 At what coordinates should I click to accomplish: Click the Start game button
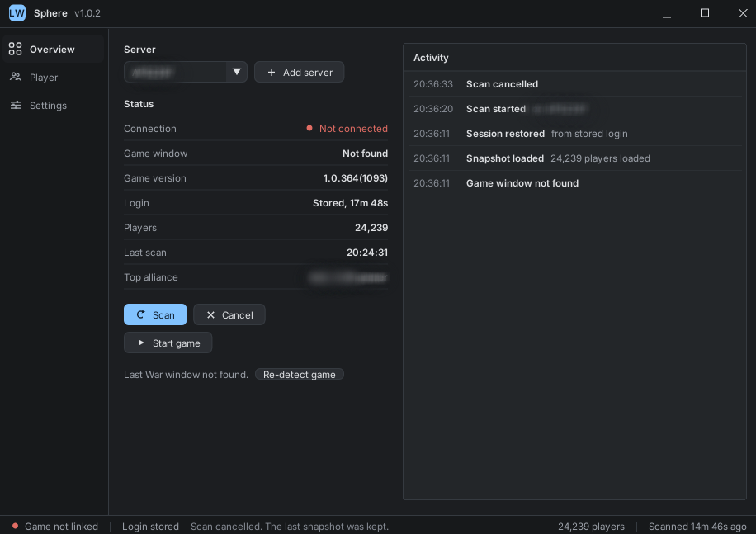[x=168, y=343]
